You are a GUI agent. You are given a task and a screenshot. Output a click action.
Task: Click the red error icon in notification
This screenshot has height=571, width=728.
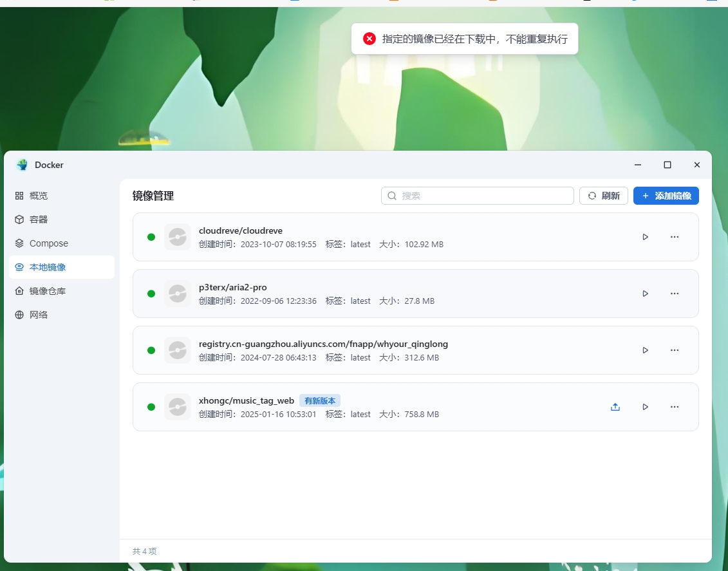[369, 39]
